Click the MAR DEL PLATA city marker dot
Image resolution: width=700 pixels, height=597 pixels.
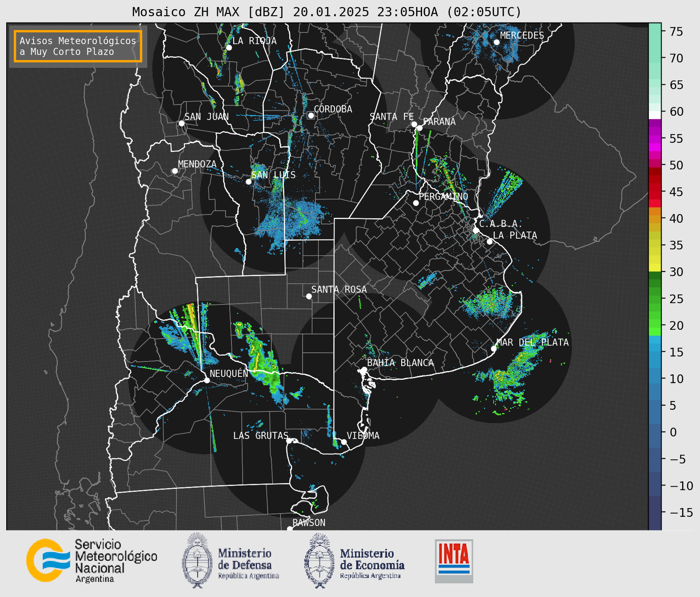click(x=494, y=348)
